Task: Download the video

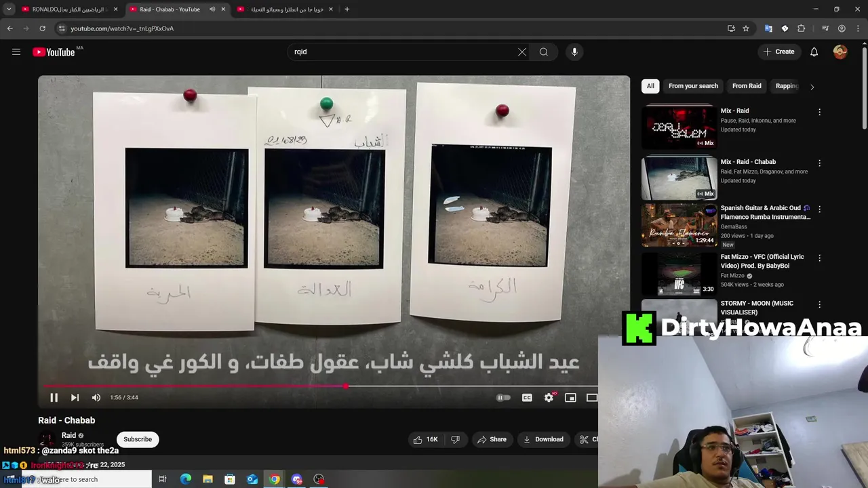Action: tap(543, 439)
